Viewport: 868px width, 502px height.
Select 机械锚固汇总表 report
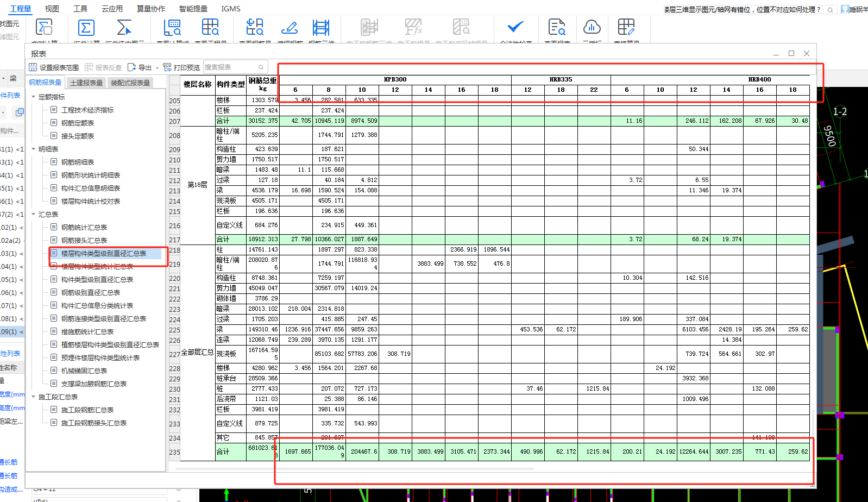(x=84, y=371)
